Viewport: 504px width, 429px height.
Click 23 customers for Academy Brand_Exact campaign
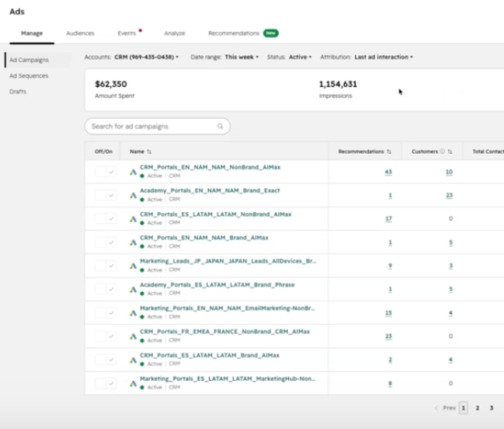[449, 195]
